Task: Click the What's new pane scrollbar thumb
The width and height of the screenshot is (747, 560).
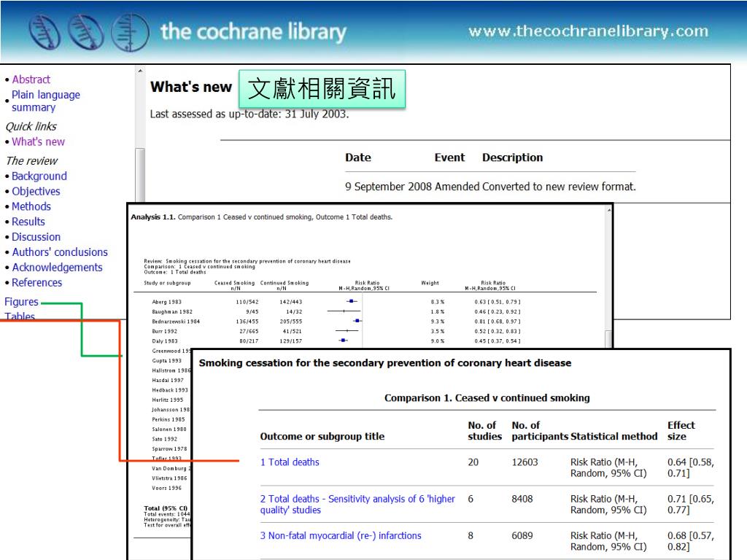Action: pos(140,175)
